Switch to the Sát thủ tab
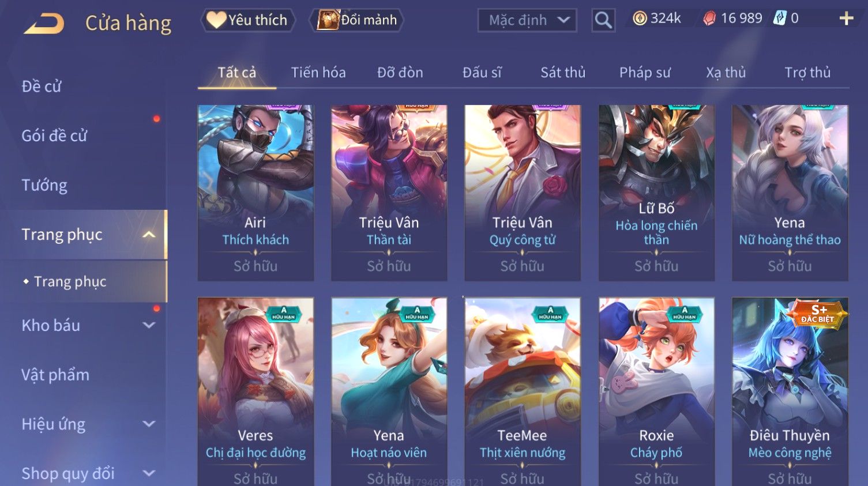Viewport: 868px width, 486px height. pos(563,73)
